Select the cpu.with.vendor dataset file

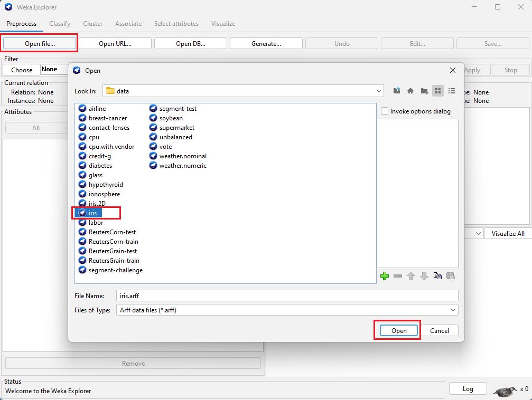click(x=106, y=147)
